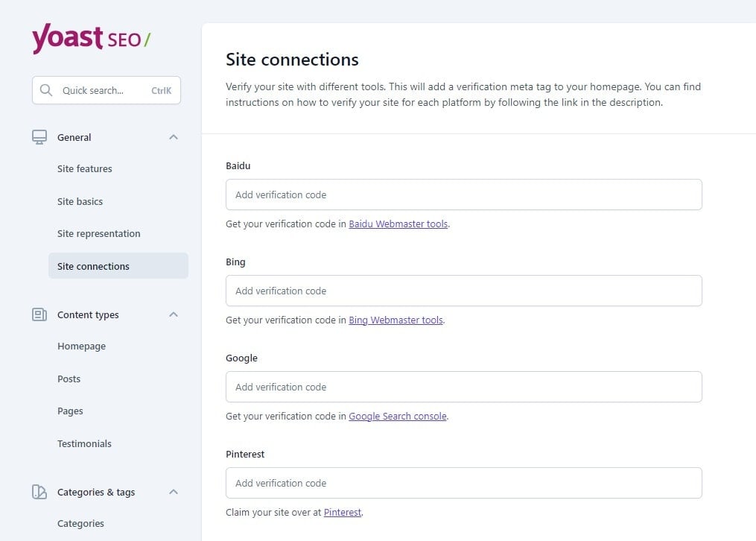
Task: Open Pages content type settings
Action: point(71,411)
